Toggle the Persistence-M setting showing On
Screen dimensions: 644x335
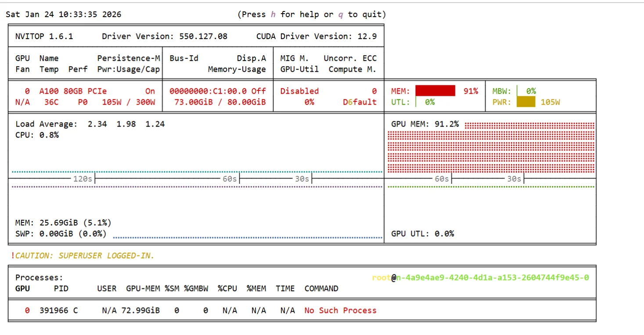(150, 91)
